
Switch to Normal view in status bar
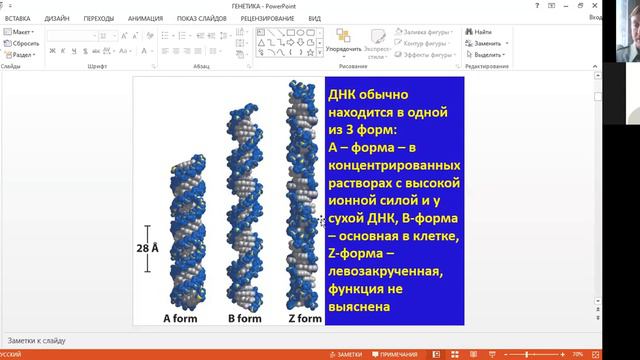436,354
